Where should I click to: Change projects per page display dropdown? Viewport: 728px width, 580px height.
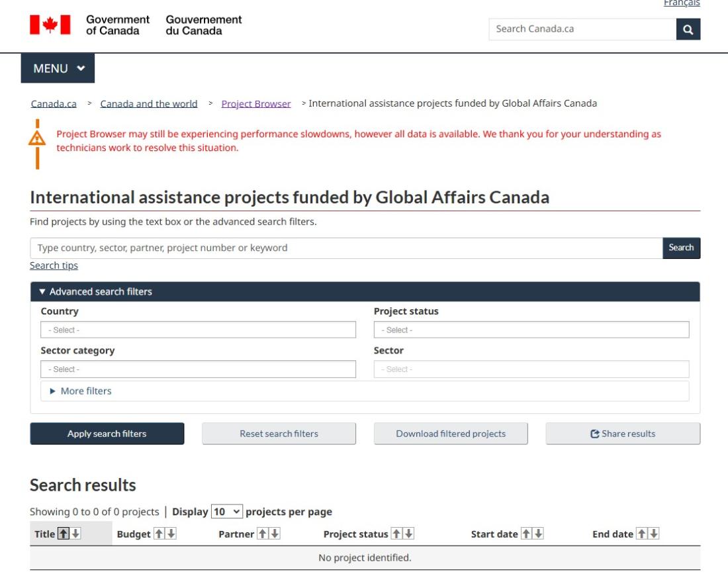point(226,512)
